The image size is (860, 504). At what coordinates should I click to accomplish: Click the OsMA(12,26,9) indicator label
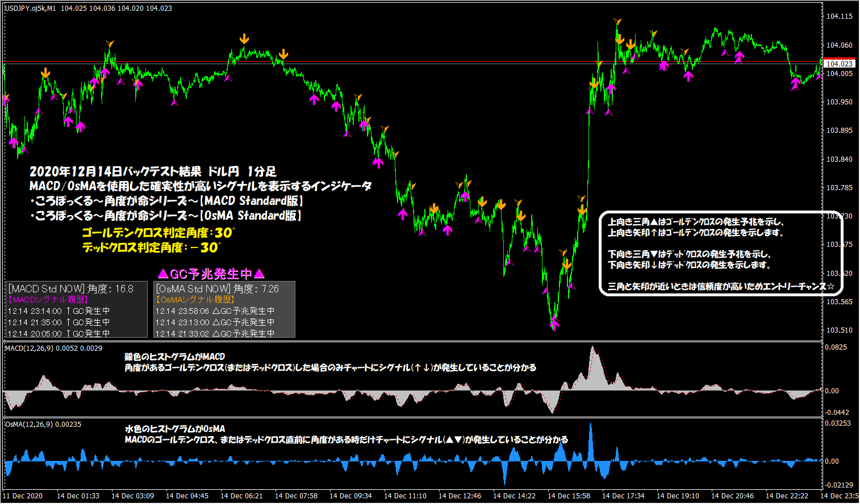29,425
